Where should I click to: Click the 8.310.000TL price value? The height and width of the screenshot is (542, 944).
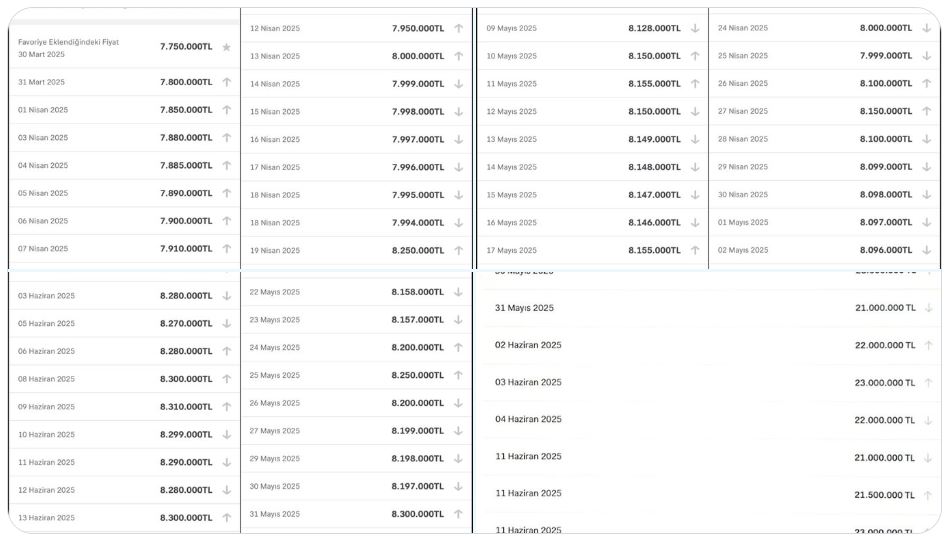[186, 407]
